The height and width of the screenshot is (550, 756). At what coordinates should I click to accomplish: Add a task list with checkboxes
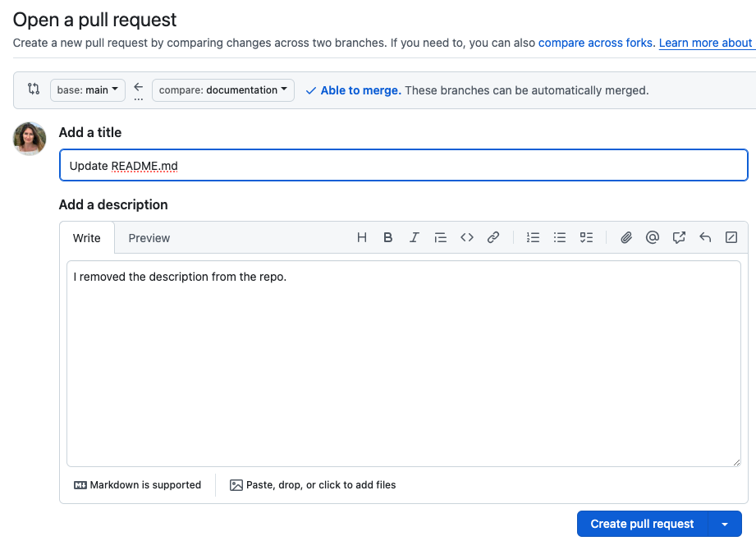coord(586,238)
